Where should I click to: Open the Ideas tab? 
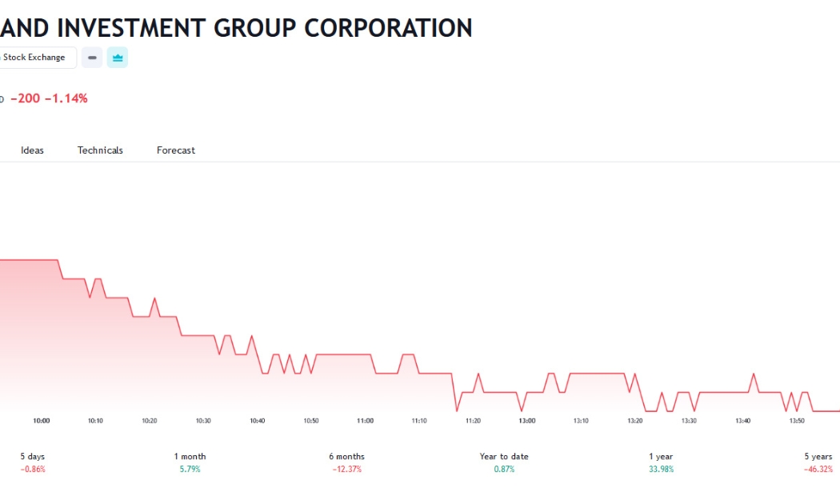pos(32,150)
